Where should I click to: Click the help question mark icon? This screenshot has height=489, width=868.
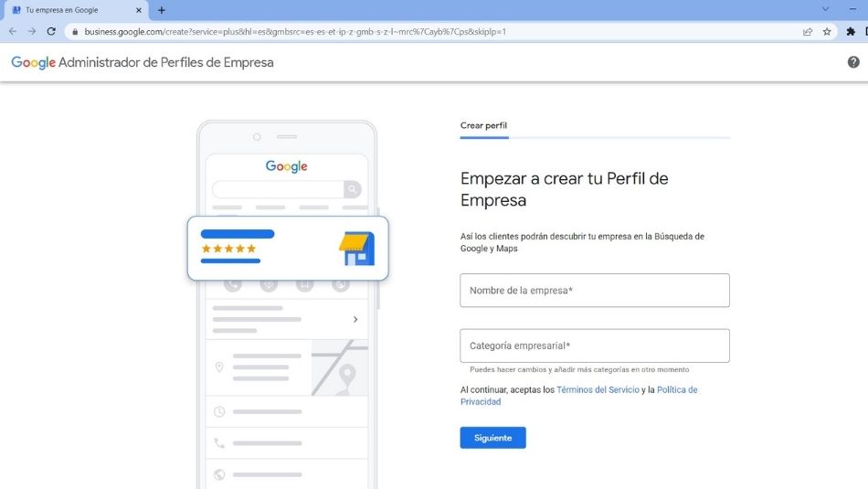(853, 62)
